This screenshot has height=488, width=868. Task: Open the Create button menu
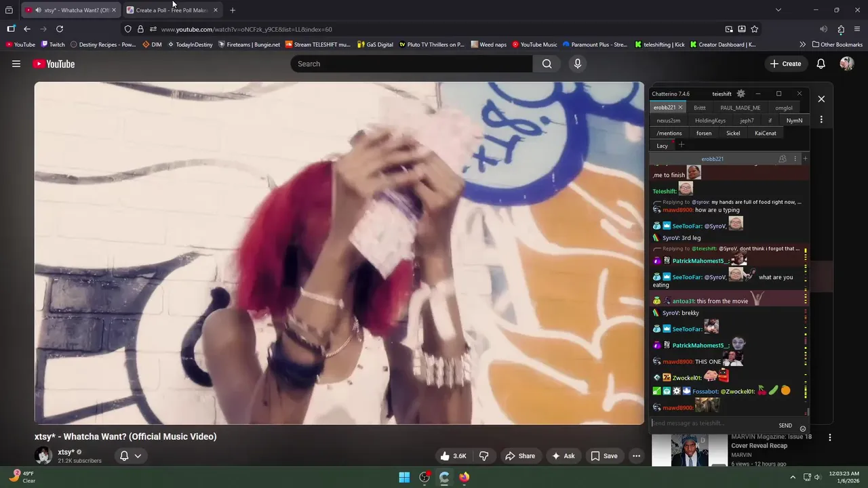[x=785, y=64]
